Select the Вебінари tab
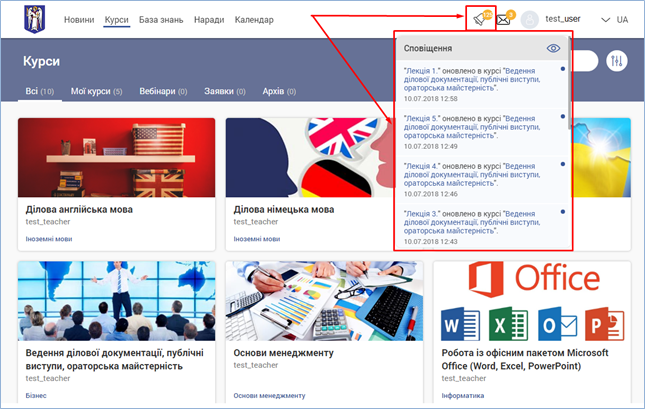This screenshot has width=645, height=409. [163, 92]
